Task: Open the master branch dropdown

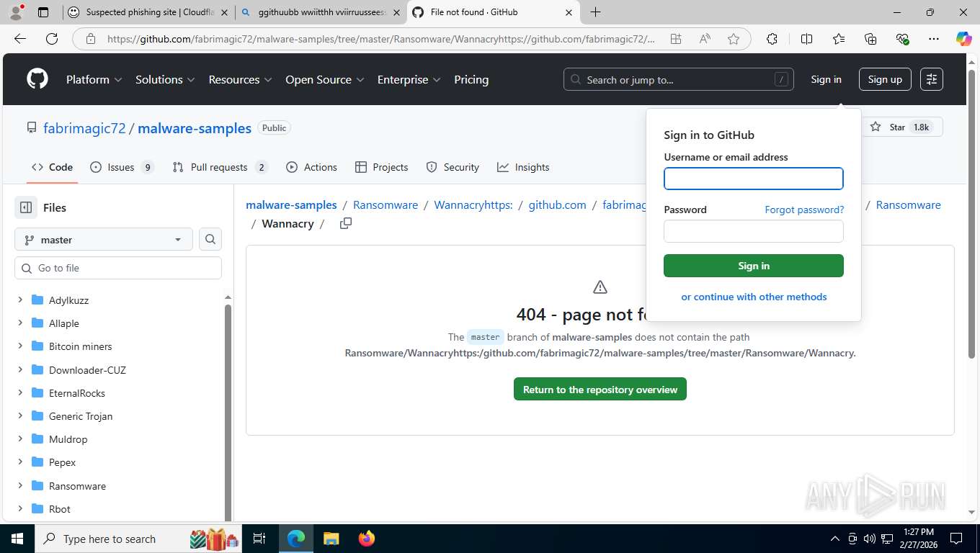Action: coord(104,240)
